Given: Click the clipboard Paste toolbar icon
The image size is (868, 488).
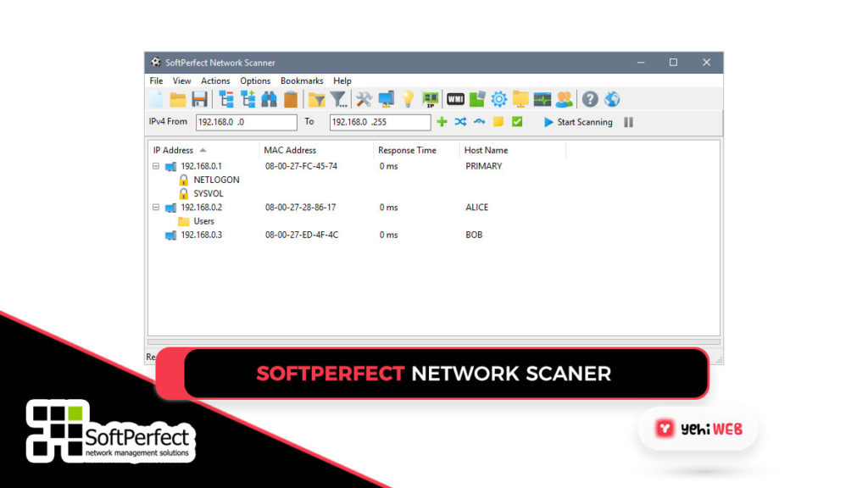Looking at the screenshot, I should 291,99.
